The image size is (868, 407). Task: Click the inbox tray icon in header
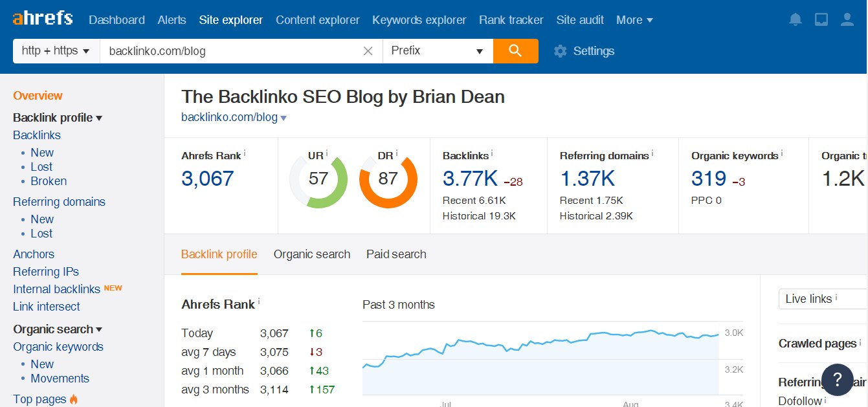[x=821, y=20]
